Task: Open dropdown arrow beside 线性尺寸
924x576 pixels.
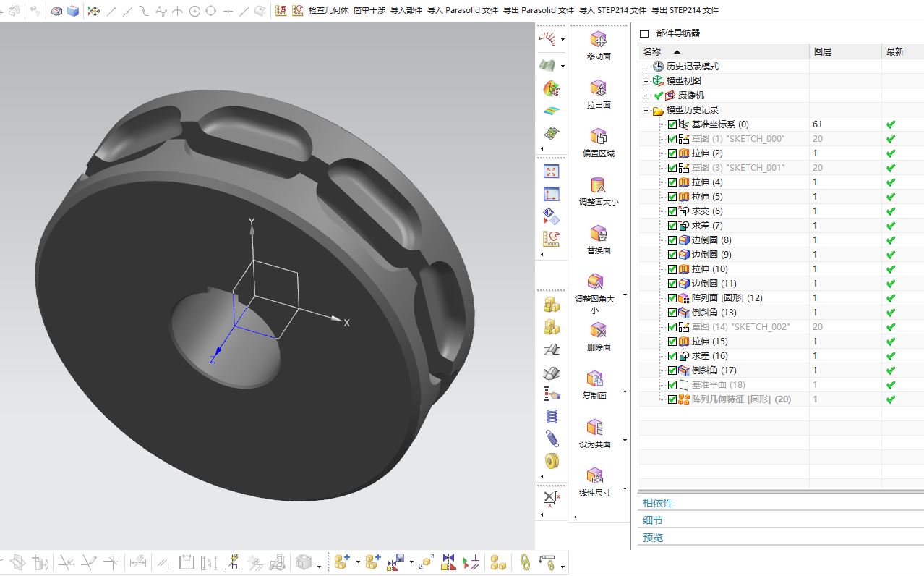Action: pos(625,488)
